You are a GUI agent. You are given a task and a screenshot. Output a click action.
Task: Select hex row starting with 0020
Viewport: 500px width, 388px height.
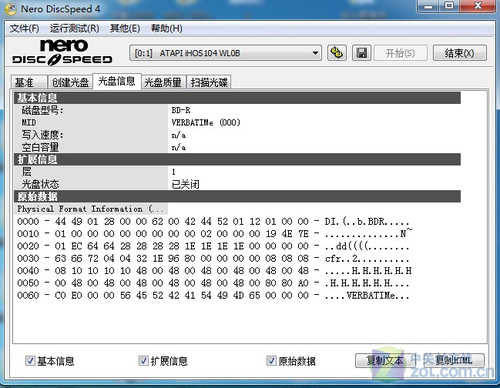213,246
